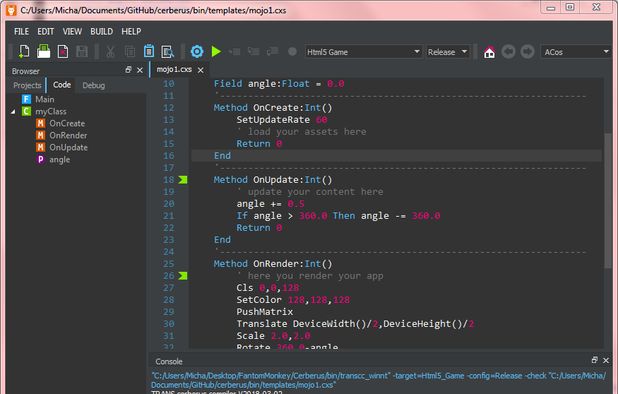Image resolution: width=618 pixels, height=394 pixels.
Task: Click the debug Step Out icon
Action: pos(272,52)
